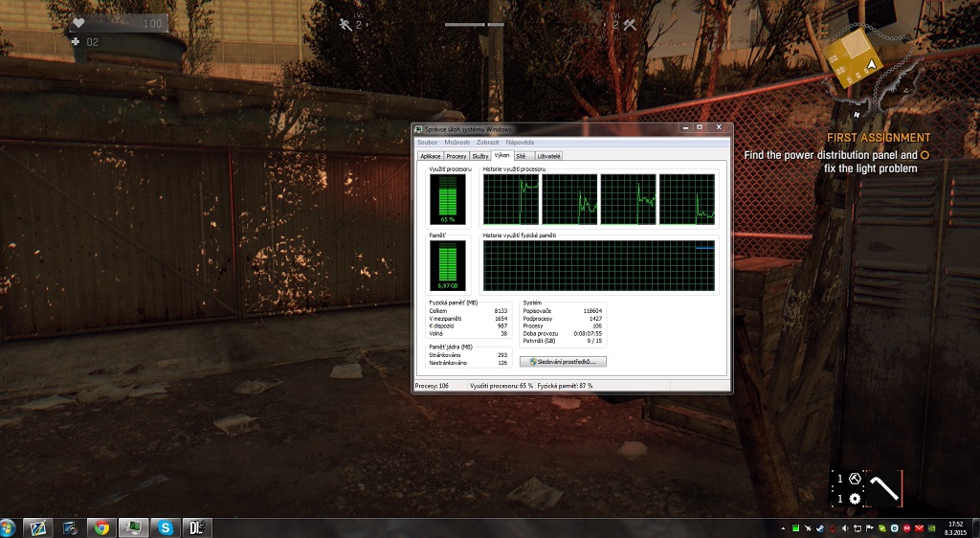
Task: Select the Výkon tab
Action: pos(501,155)
